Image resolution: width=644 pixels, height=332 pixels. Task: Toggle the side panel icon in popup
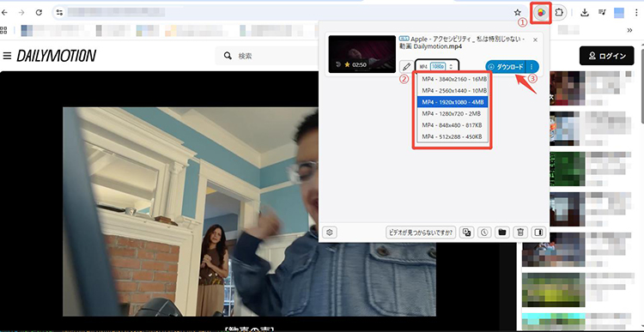coord(538,232)
